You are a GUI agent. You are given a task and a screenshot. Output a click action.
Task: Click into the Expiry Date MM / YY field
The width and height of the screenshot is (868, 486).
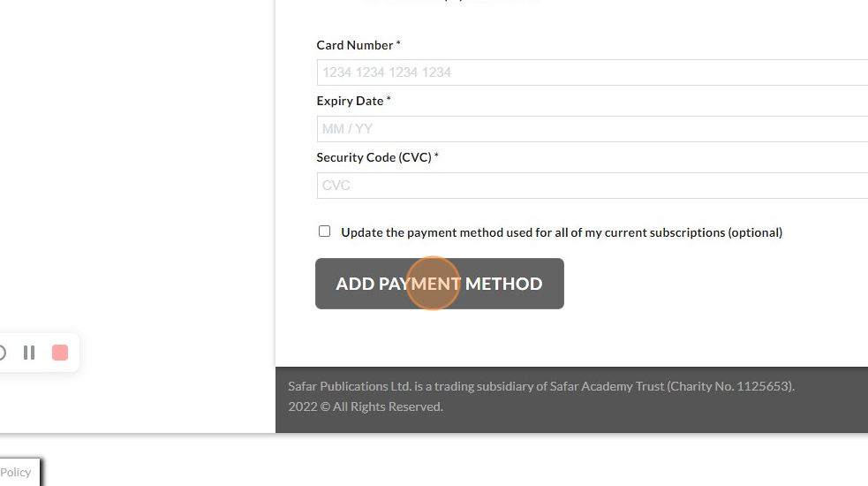[592, 129]
